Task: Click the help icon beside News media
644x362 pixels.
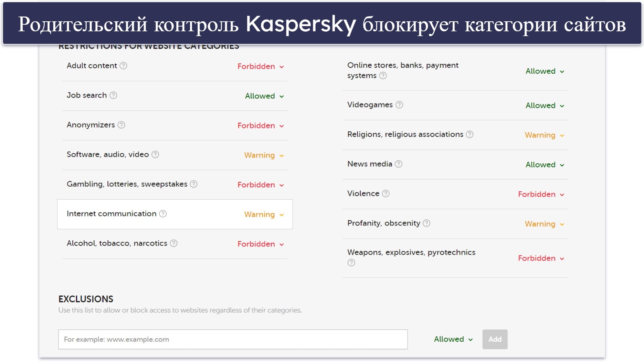Action: tap(399, 164)
